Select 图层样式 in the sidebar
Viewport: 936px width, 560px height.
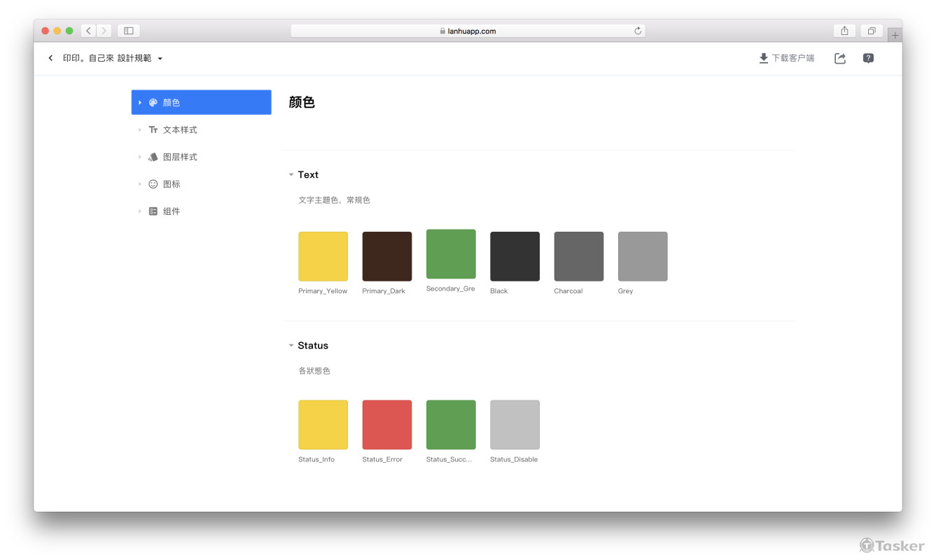[180, 157]
